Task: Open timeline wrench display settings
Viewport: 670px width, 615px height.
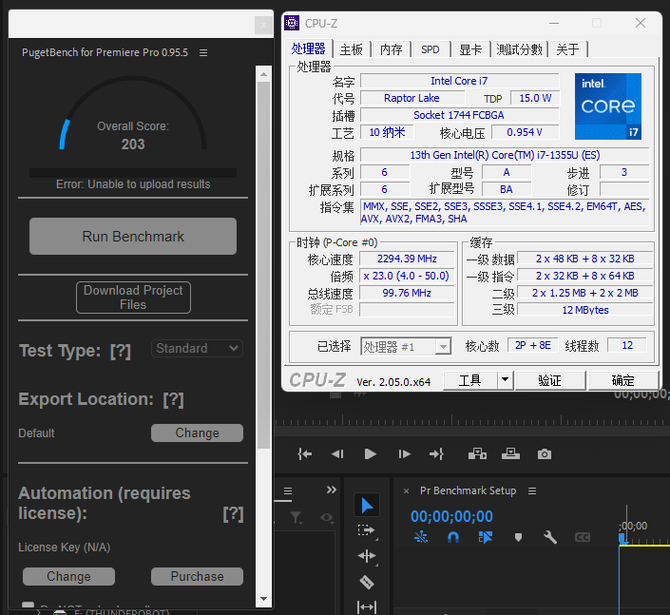Action: tap(550, 537)
